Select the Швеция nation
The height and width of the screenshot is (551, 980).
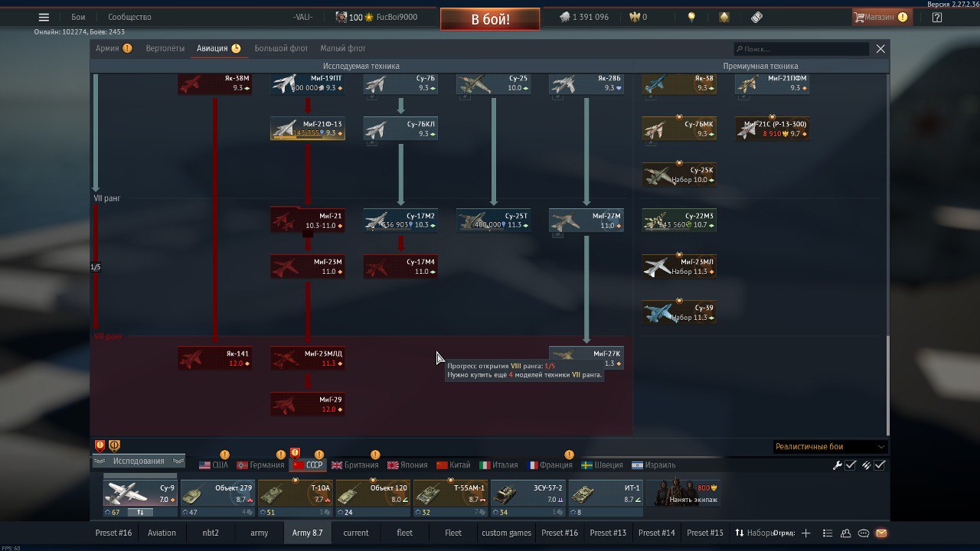point(602,465)
